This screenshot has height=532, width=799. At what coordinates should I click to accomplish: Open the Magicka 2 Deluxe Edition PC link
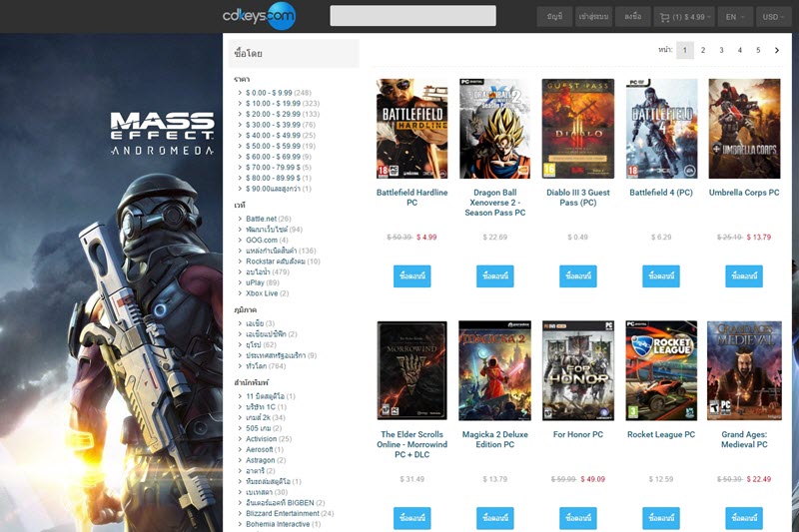tap(494, 439)
